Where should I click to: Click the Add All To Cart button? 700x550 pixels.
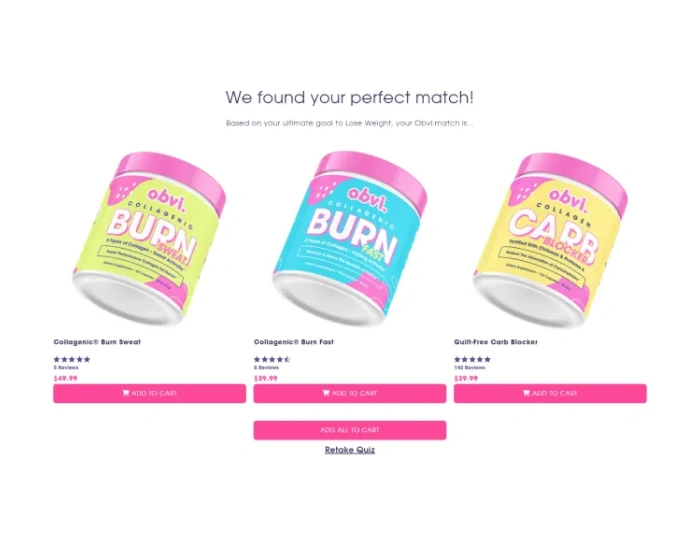(x=350, y=430)
